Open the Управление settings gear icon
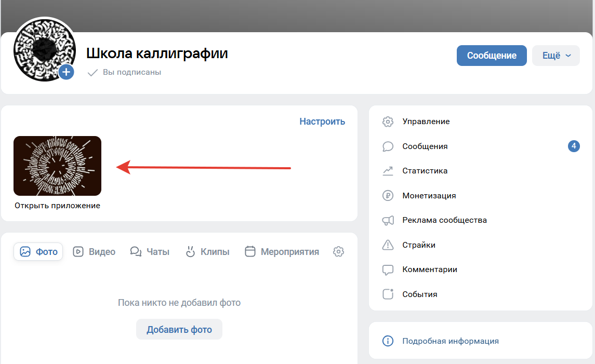Screen dimensions: 595x364 click(387, 121)
